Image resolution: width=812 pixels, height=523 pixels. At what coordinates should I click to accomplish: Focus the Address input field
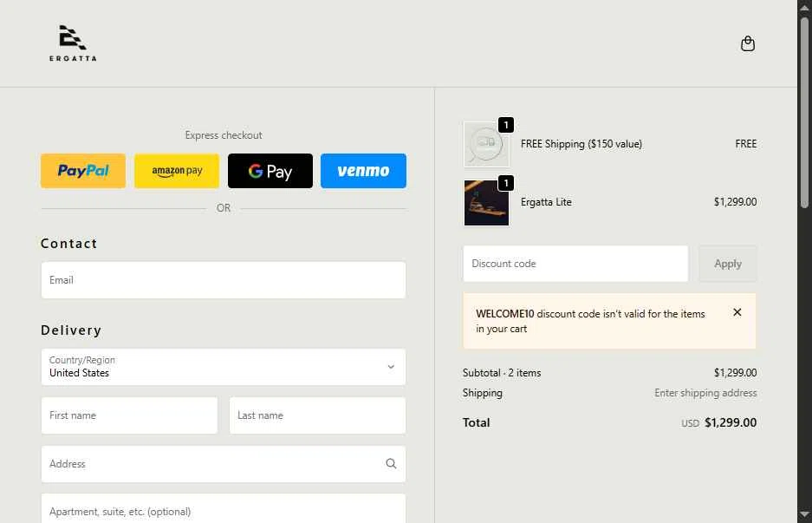point(224,464)
